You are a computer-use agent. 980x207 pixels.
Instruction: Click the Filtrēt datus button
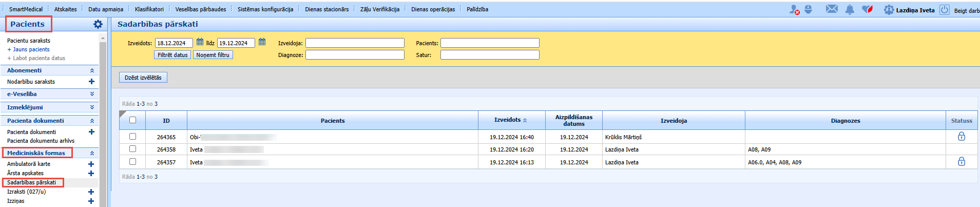pyautogui.click(x=172, y=55)
